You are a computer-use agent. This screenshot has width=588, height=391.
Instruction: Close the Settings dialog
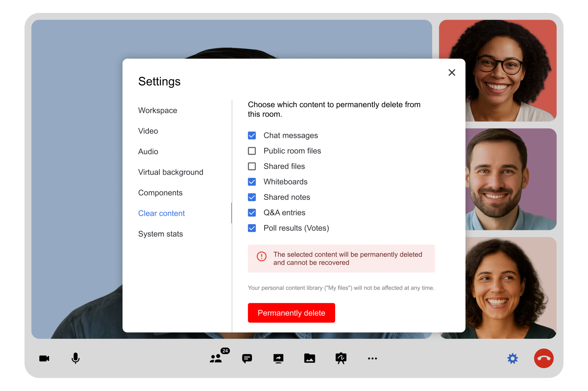tap(452, 72)
